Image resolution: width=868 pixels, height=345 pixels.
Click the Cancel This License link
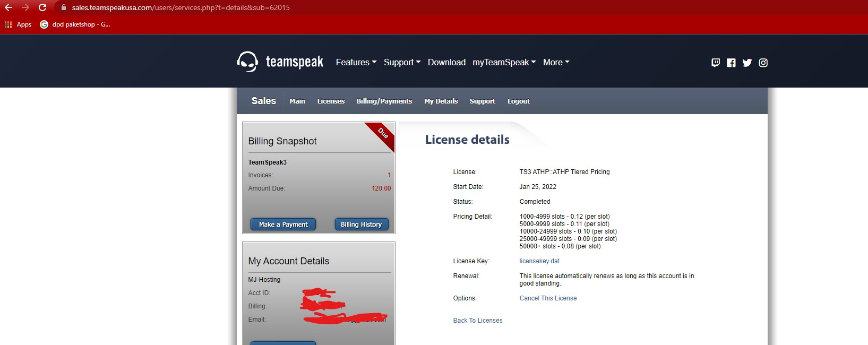point(548,298)
